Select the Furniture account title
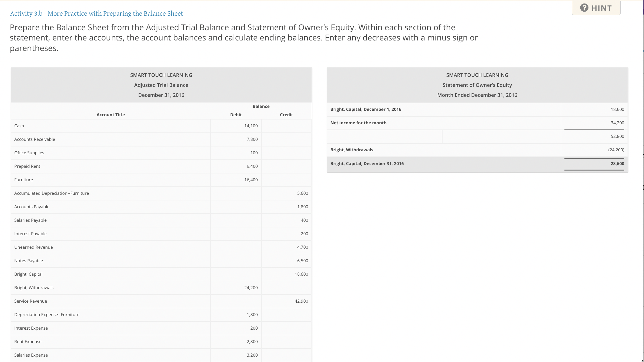644x362 pixels. (x=24, y=180)
